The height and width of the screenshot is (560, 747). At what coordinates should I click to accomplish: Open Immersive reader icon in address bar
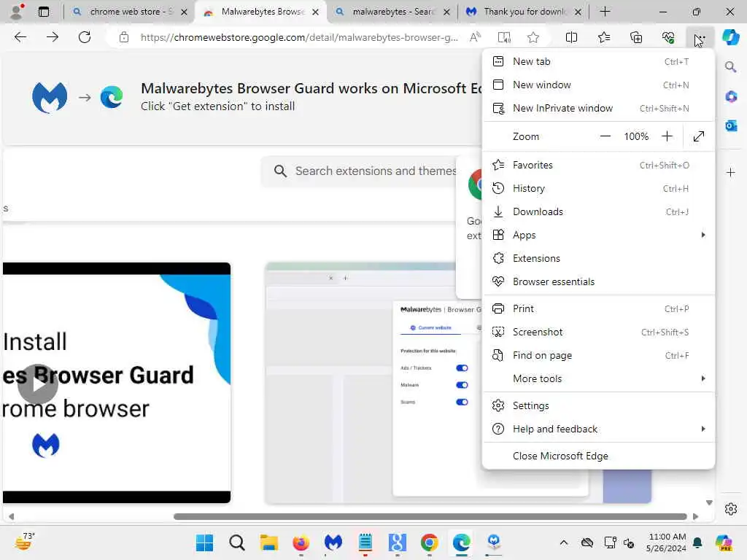click(x=504, y=37)
